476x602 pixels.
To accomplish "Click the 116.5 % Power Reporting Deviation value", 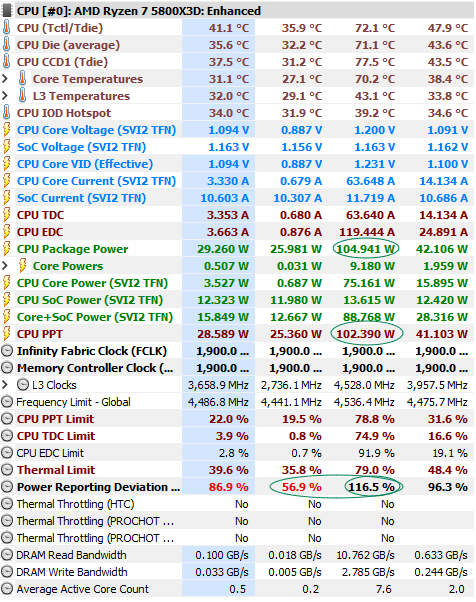I will [x=371, y=487].
